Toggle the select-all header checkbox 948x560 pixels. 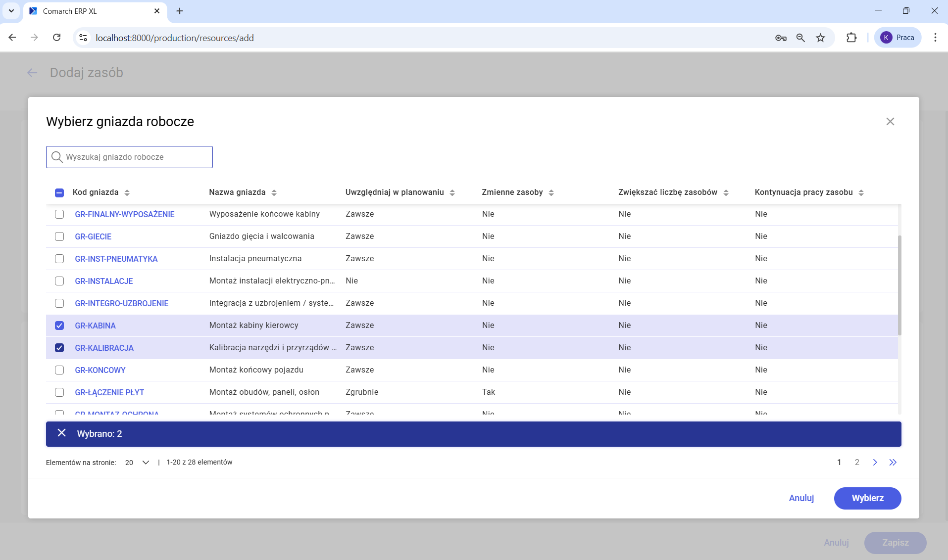[x=59, y=192]
